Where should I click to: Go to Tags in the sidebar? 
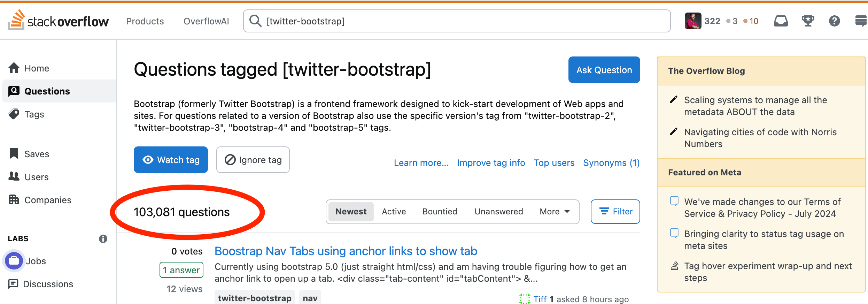coord(34,114)
